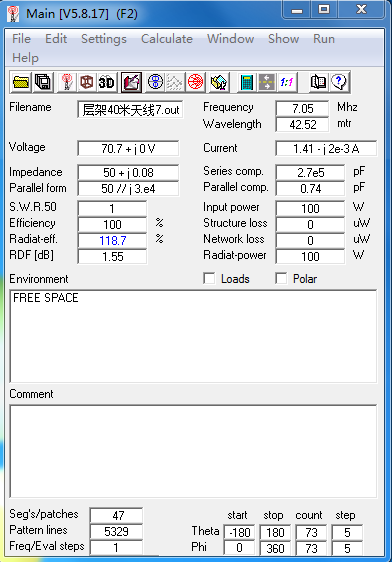This screenshot has width=392, height=562.
Task: Open the Settings menu
Action: coord(104,39)
